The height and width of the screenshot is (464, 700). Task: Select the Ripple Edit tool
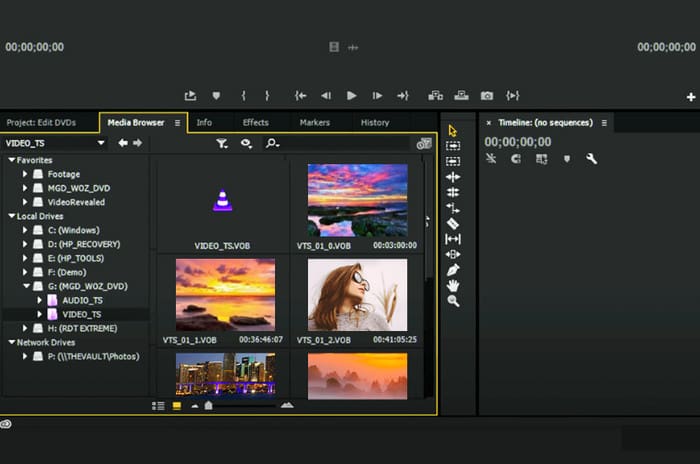(453, 177)
